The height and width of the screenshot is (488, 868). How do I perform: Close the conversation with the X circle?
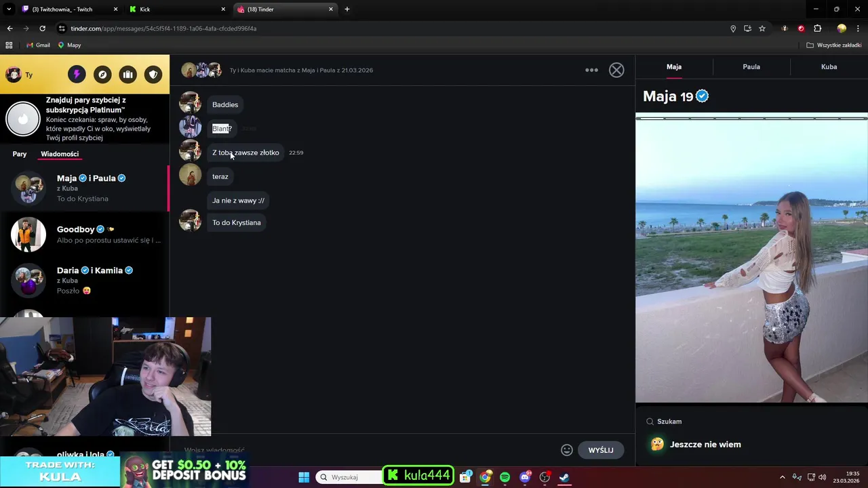616,70
